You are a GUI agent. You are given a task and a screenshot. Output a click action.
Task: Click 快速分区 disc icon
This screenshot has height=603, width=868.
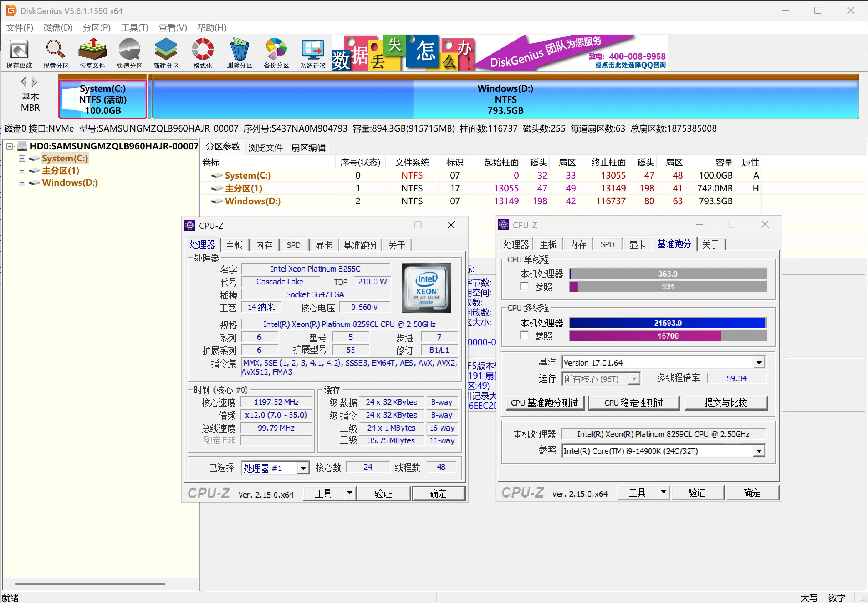click(x=129, y=53)
